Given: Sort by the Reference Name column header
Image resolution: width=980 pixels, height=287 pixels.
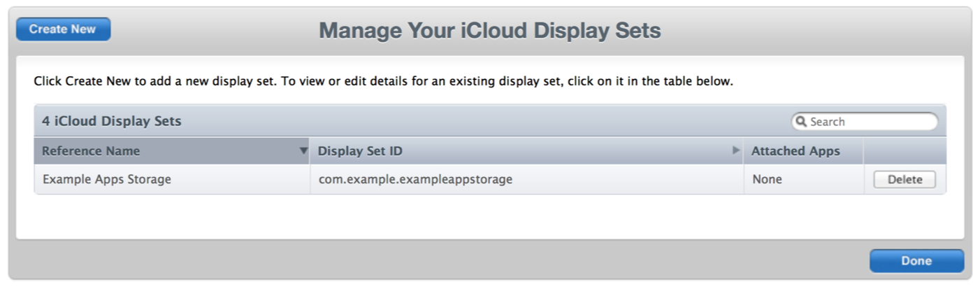Looking at the screenshot, I should point(91,150).
